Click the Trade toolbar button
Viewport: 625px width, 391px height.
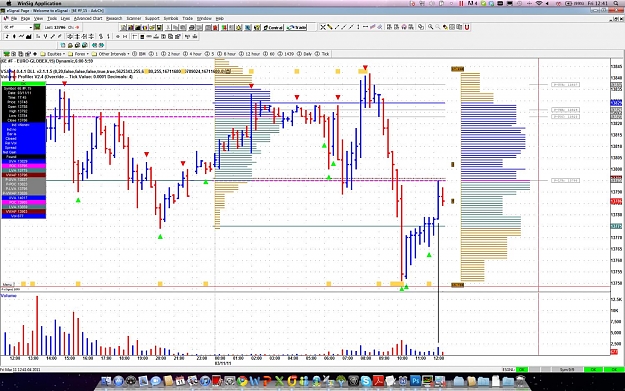coord(296,27)
